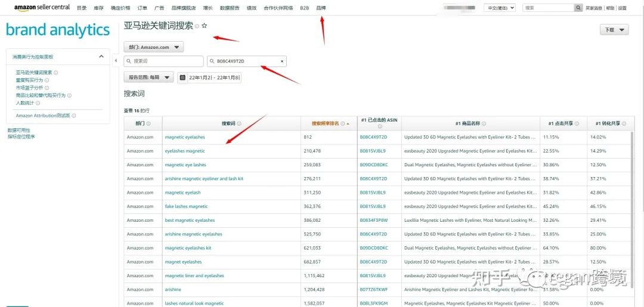Viewport: 644px width, 307px height.
Task: Click info icon in 搜索频率排名 column header
Action: (x=342, y=123)
